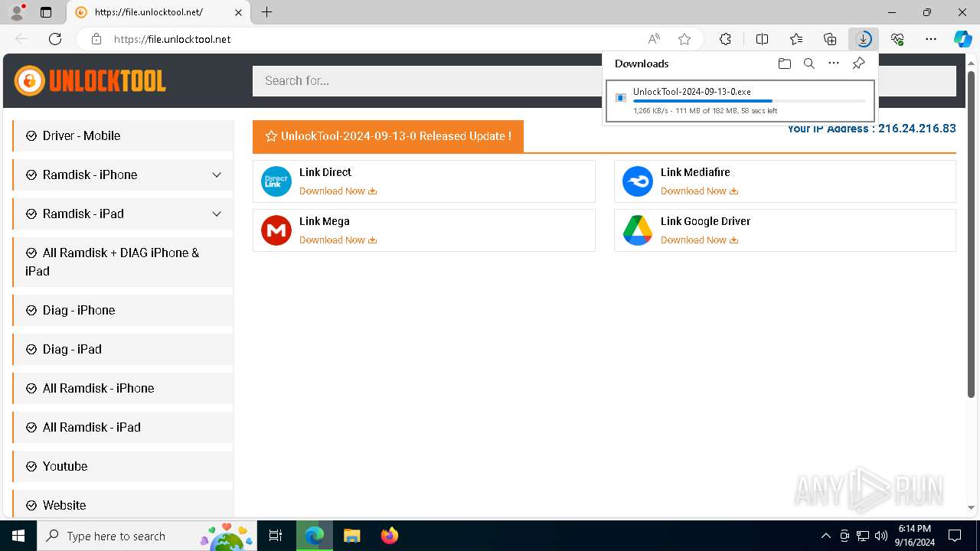Open Driver - Mobile sidebar item
The height and width of the screenshot is (551, 980).
pos(123,135)
